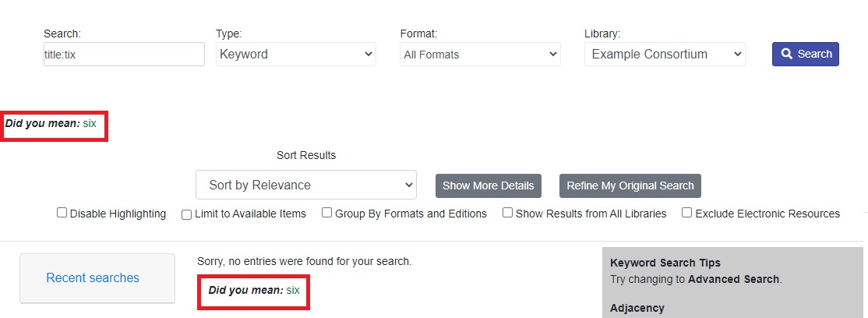The height and width of the screenshot is (318, 868).
Task: Click the Keyword Search Tips heading
Action: [x=665, y=263]
